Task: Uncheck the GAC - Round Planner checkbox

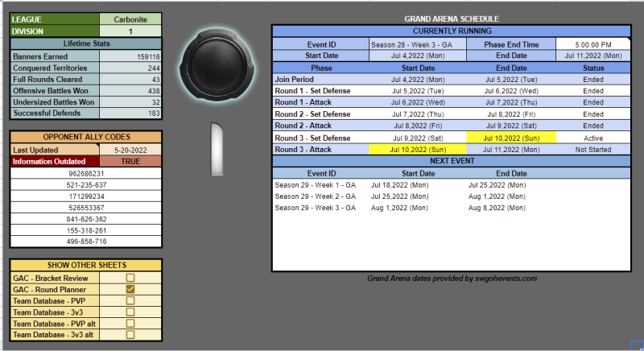Action: pos(130,289)
